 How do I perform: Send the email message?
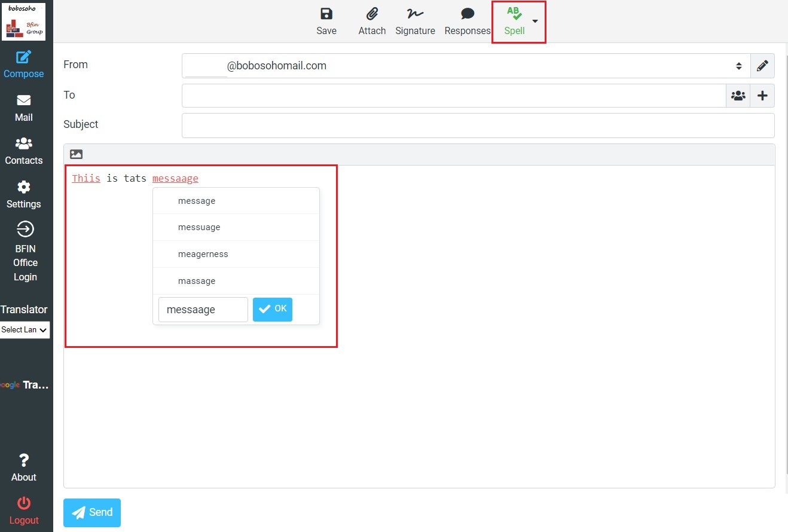pos(92,512)
